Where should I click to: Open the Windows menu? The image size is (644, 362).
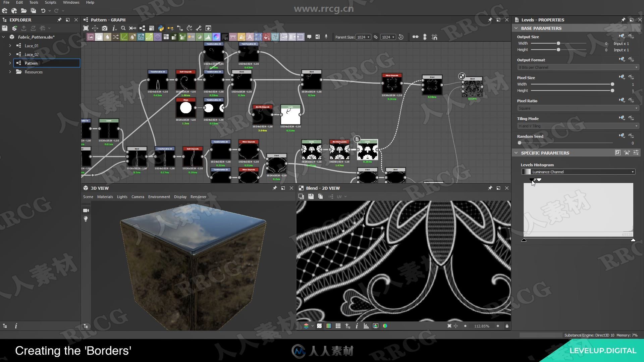(x=71, y=2)
